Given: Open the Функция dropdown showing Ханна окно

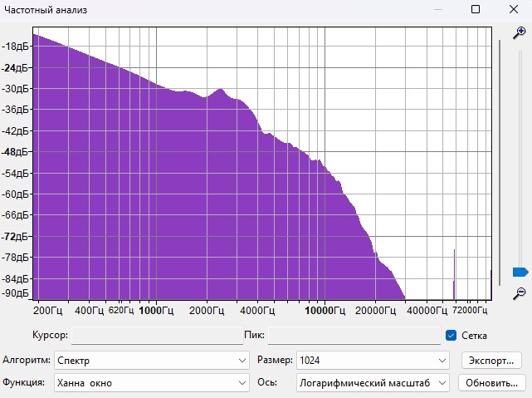Looking at the screenshot, I should tap(152, 383).
